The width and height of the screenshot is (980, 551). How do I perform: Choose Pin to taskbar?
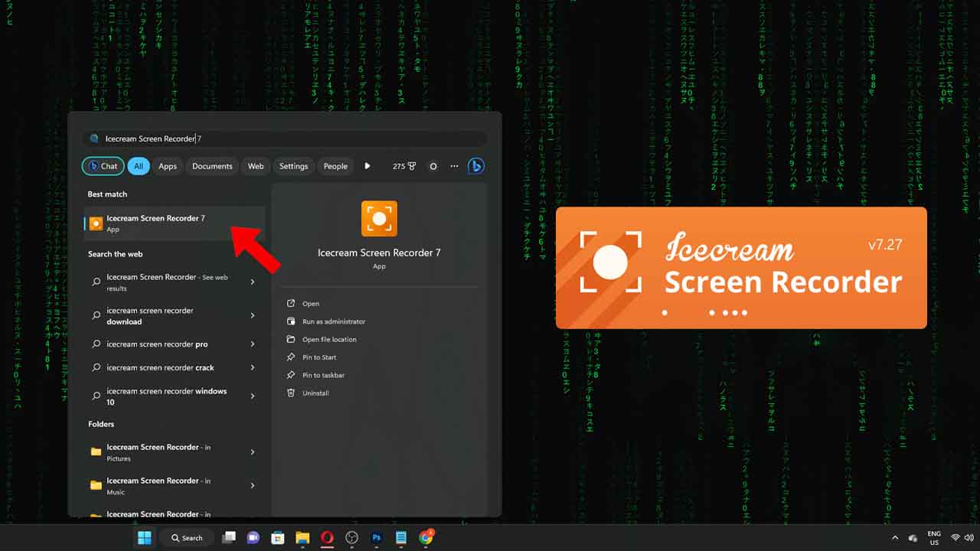pyautogui.click(x=315, y=375)
